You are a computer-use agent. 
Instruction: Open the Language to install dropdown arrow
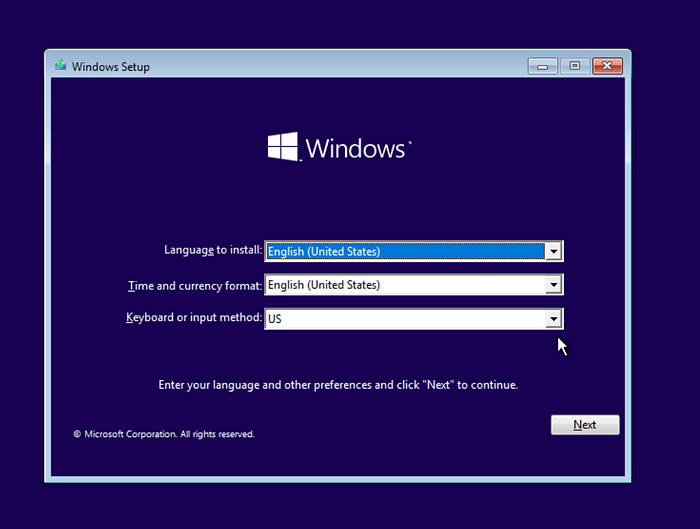tap(554, 251)
